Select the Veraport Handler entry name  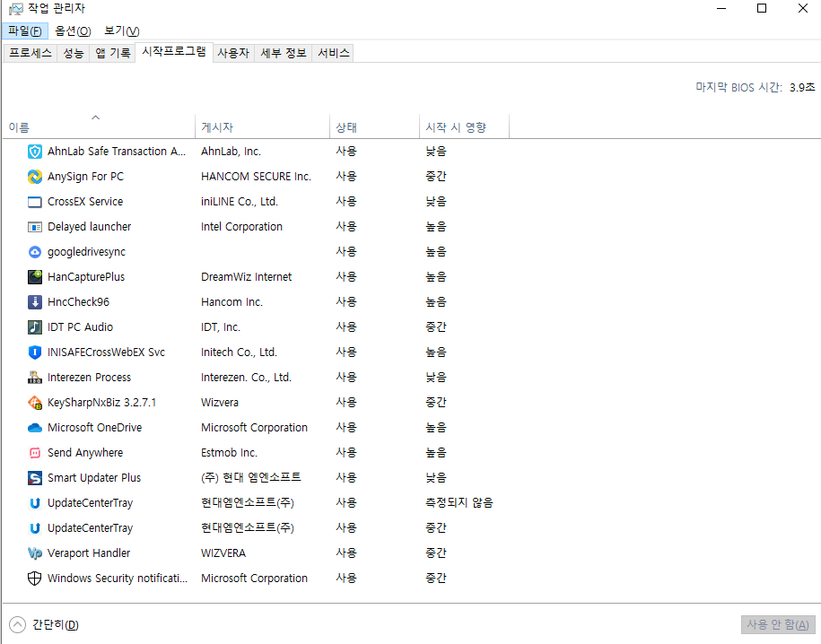pyautogui.click(x=89, y=553)
